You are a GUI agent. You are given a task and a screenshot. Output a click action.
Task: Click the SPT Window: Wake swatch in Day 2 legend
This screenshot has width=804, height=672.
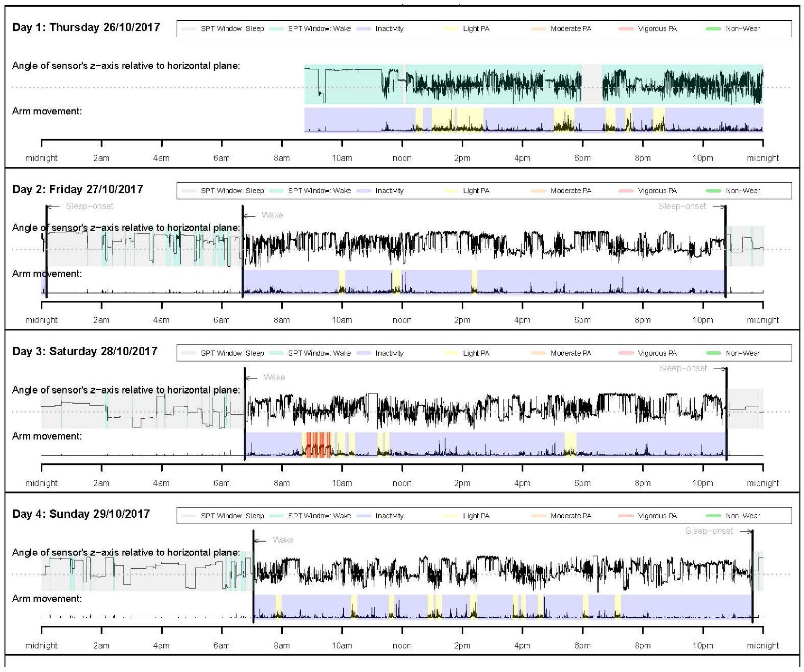pos(276,191)
